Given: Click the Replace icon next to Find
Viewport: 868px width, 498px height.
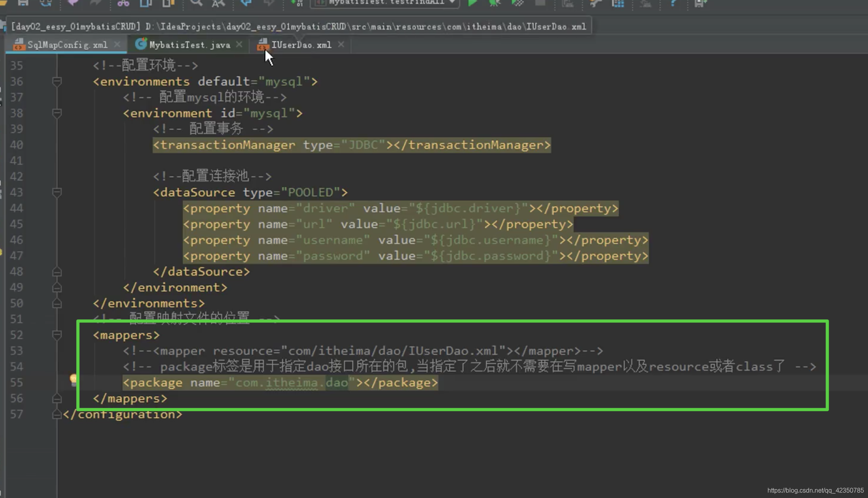Looking at the screenshot, I should click(x=218, y=3).
